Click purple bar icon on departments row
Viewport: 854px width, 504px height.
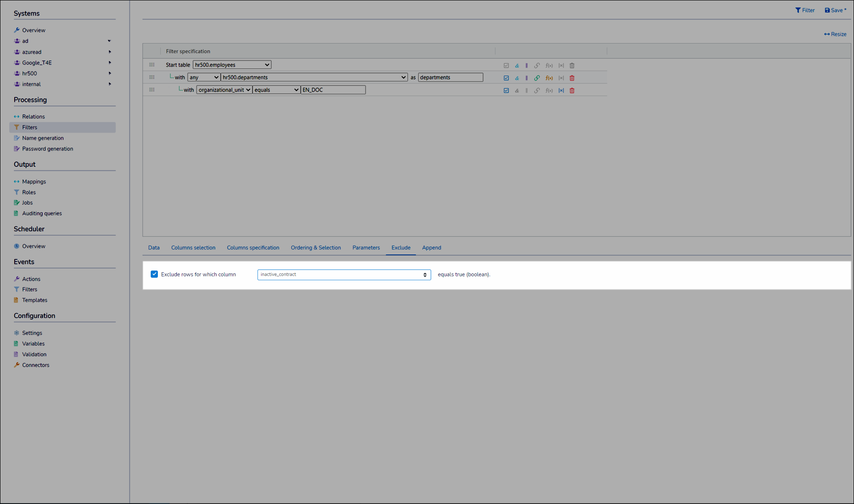[x=527, y=78]
